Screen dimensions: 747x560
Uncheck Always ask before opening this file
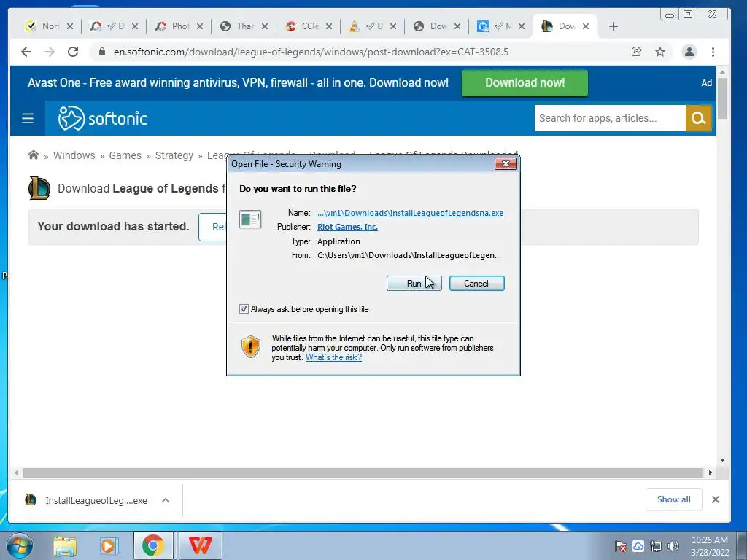click(244, 309)
